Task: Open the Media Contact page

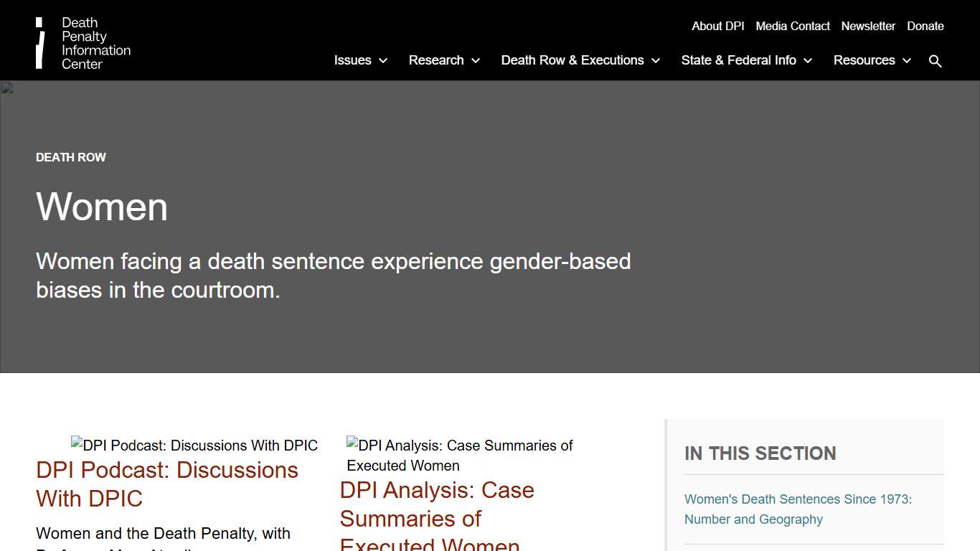Action: pos(792,26)
